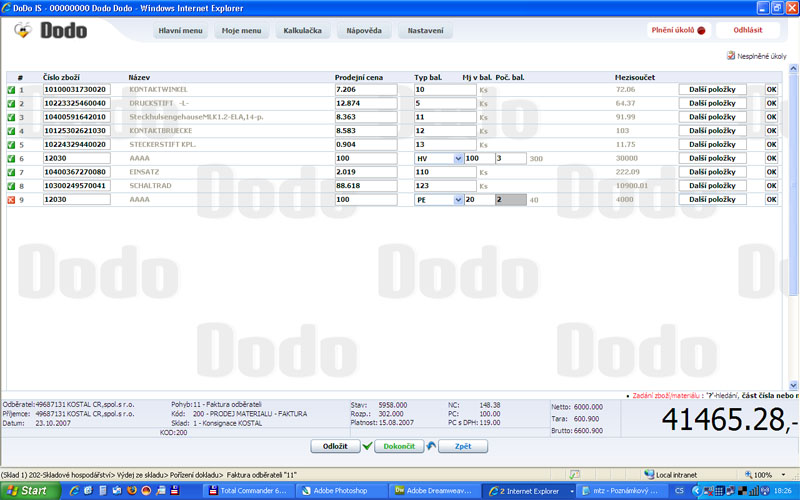Screen dimensions: 800x500
Task: Launch Firefox from quick launch
Action: [132, 490]
